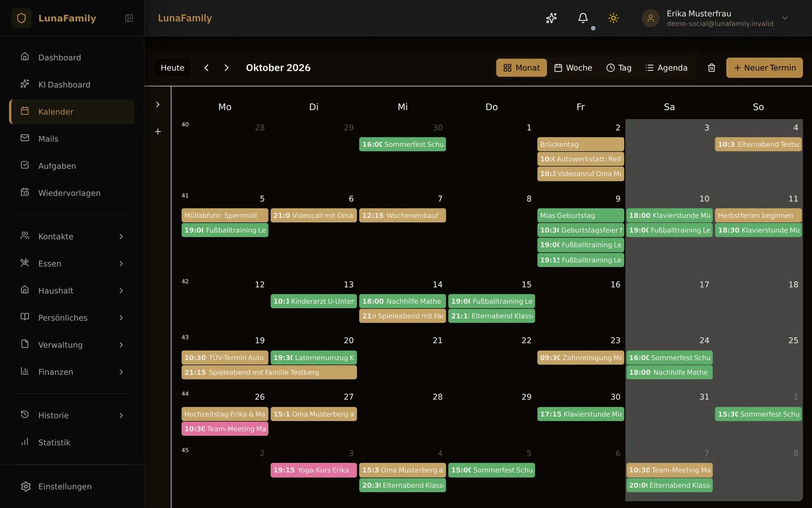Expand the Haushalt submenu chevron
Viewport: 812px width, 508px height.
[121, 291]
